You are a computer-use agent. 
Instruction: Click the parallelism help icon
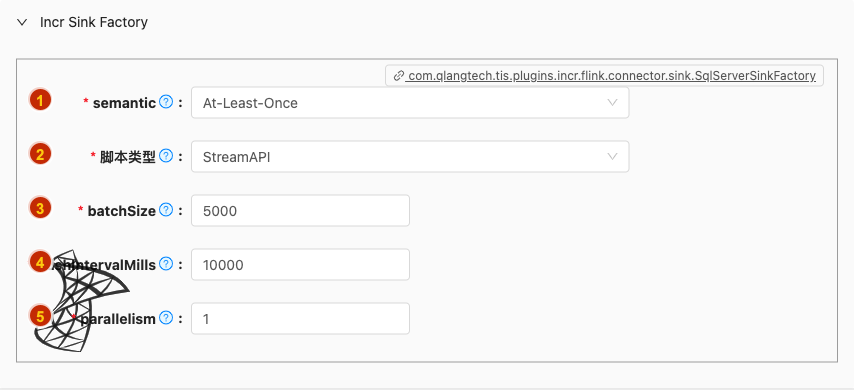point(166,318)
